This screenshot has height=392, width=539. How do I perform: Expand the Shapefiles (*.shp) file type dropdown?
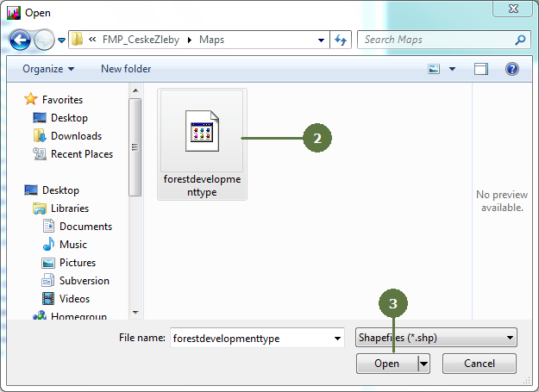pyautogui.click(x=511, y=338)
